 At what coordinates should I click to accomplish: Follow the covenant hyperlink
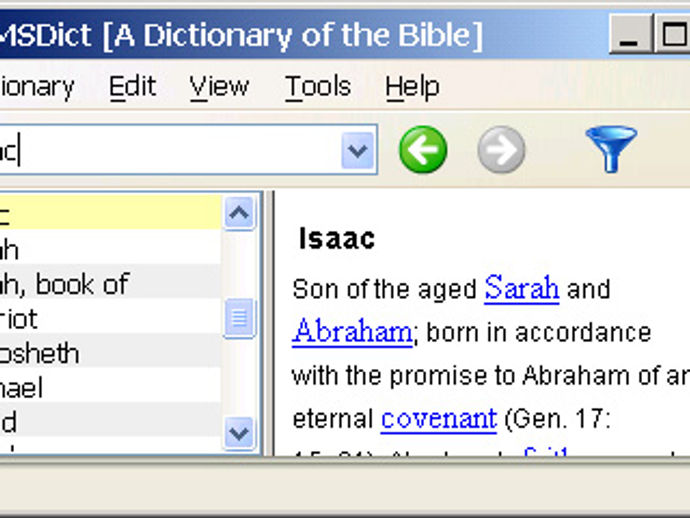click(439, 419)
